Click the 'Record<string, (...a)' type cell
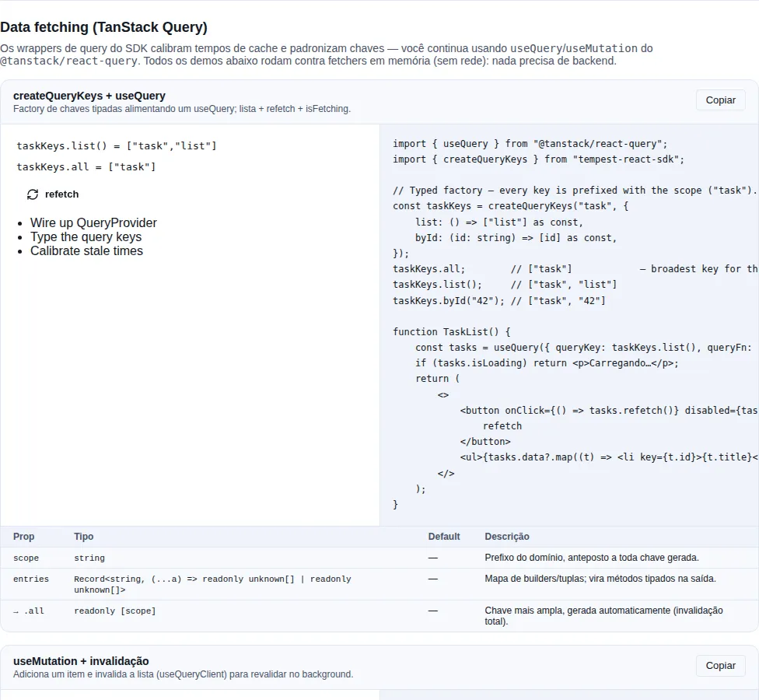The height and width of the screenshot is (700, 759). [212, 584]
